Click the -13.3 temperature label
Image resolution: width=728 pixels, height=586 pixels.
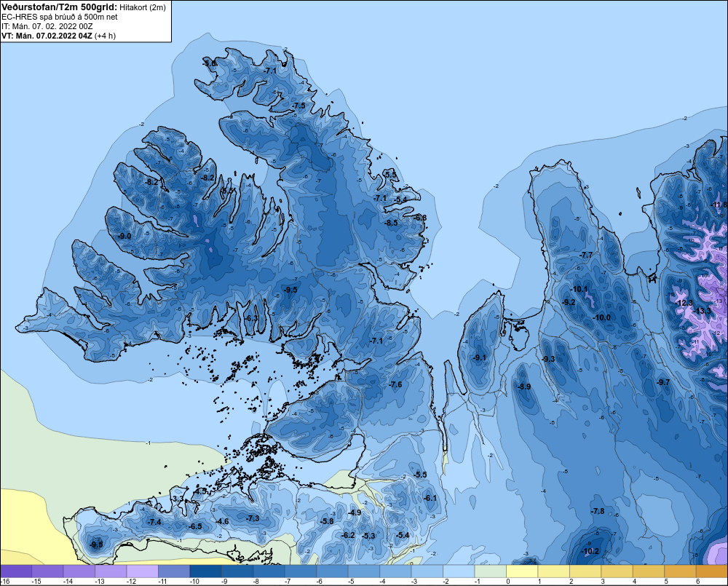pyautogui.click(x=703, y=311)
